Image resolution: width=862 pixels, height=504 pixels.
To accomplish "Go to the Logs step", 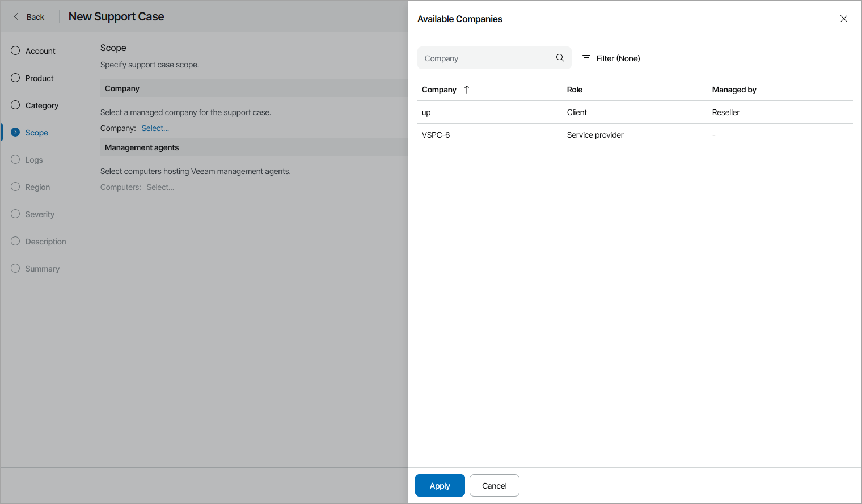I will (34, 160).
